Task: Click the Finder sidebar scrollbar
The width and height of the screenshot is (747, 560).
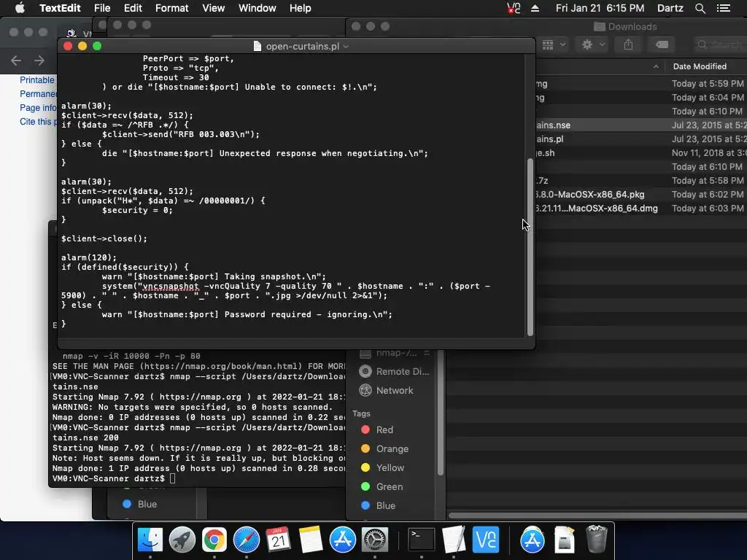Action: click(x=440, y=413)
